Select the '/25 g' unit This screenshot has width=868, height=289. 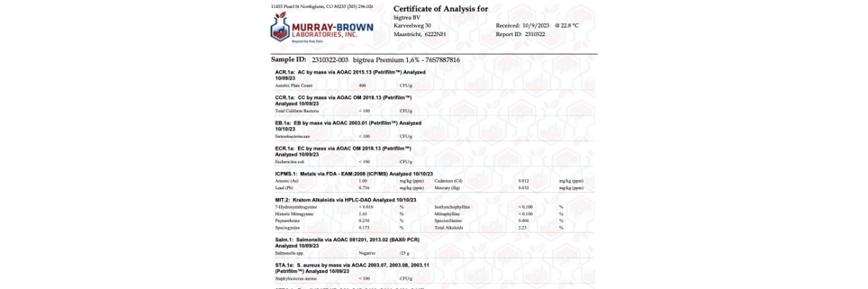pyautogui.click(x=404, y=254)
